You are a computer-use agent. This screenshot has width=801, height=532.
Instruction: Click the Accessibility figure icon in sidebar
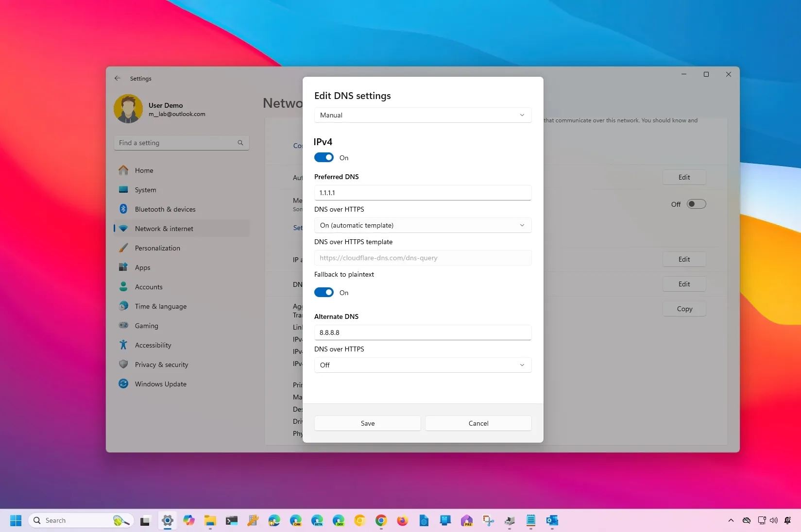(123, 345)
